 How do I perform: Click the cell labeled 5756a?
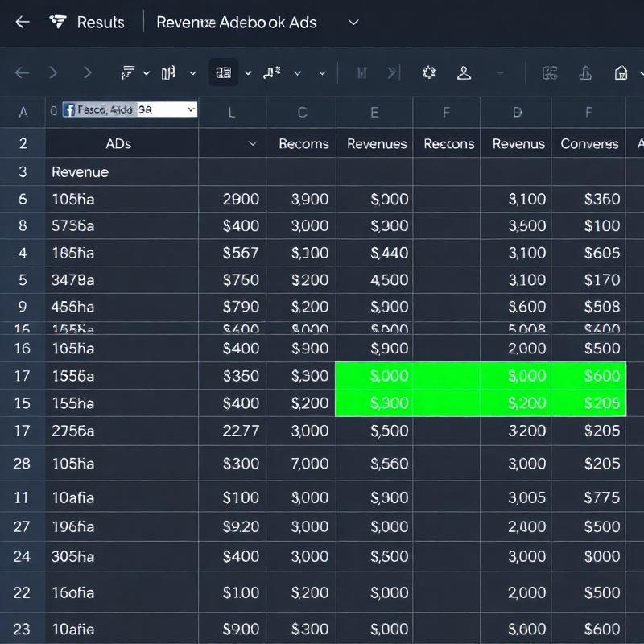122,225
